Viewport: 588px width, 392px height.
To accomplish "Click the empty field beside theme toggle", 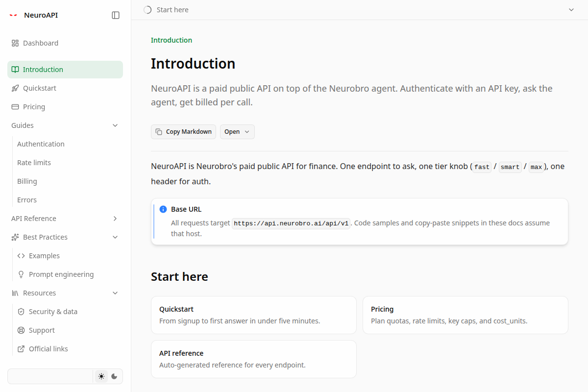I will (x=50, y=376).
